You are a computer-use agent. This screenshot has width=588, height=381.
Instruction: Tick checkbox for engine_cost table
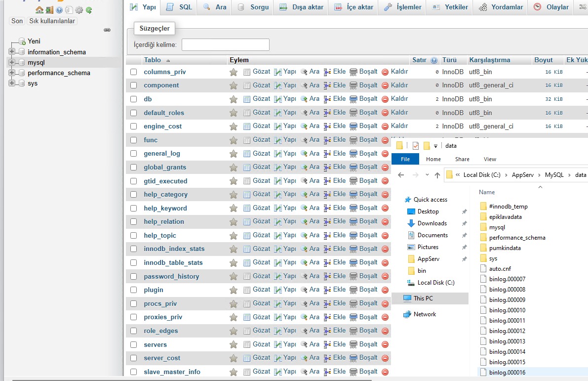point(133,126)
